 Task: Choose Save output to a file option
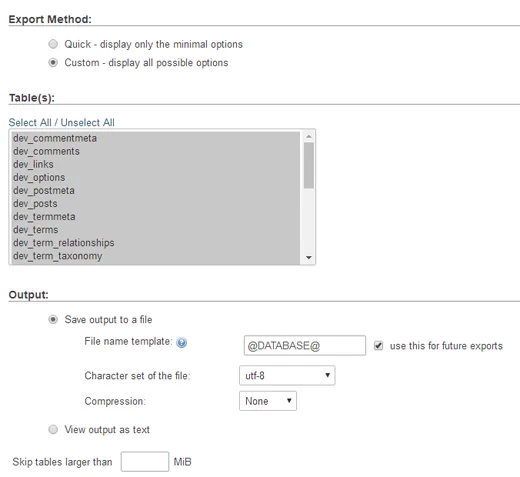click(53, 319)
